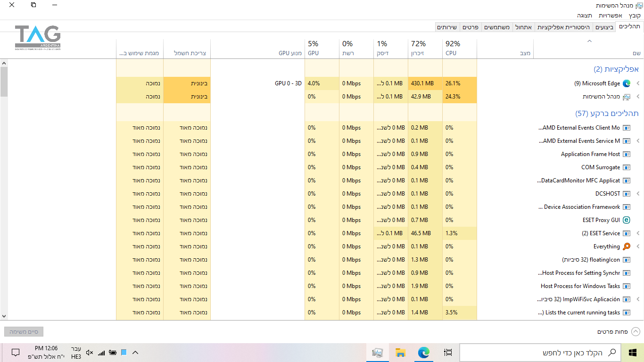The width and height of the screenshot is (644, 362).
Task: Click the Device Association Framework icon
Action: 627,207
